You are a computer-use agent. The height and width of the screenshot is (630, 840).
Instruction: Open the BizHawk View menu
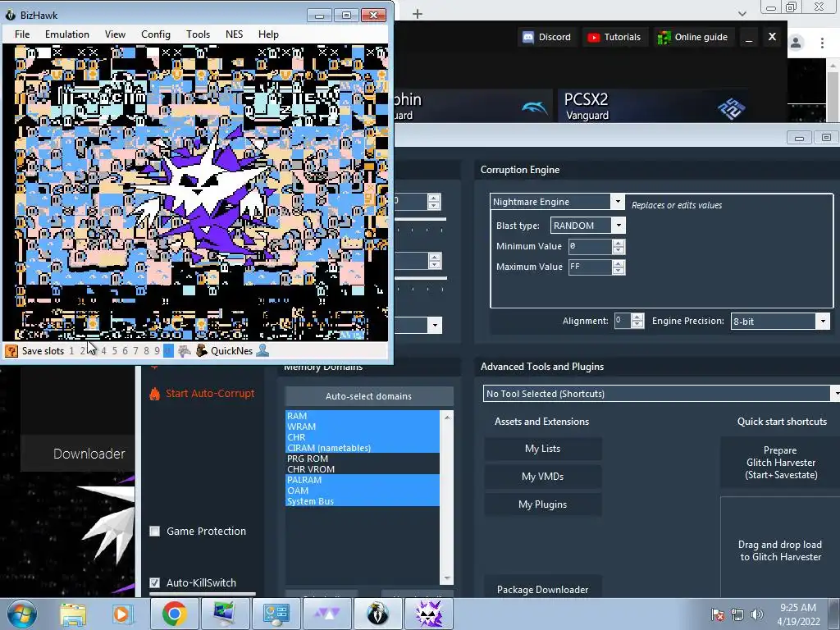[115, 34]
